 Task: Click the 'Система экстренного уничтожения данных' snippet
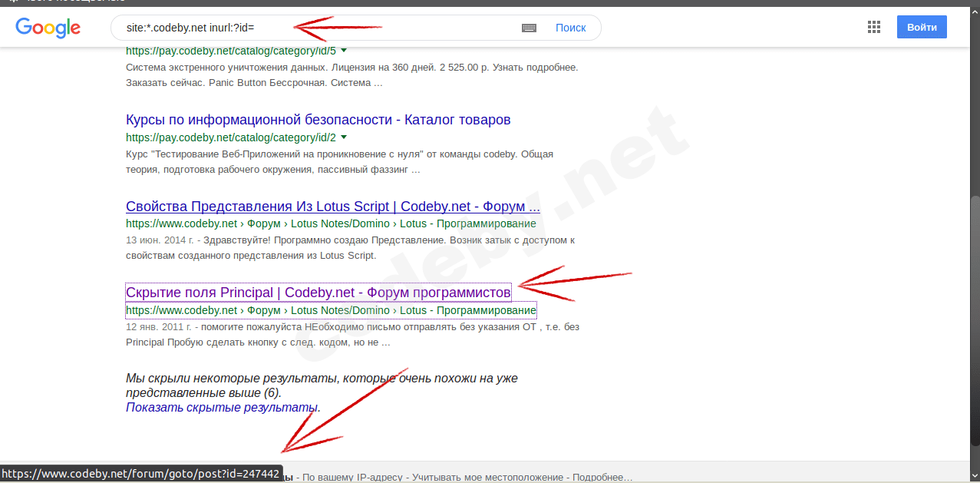(351, 75)
